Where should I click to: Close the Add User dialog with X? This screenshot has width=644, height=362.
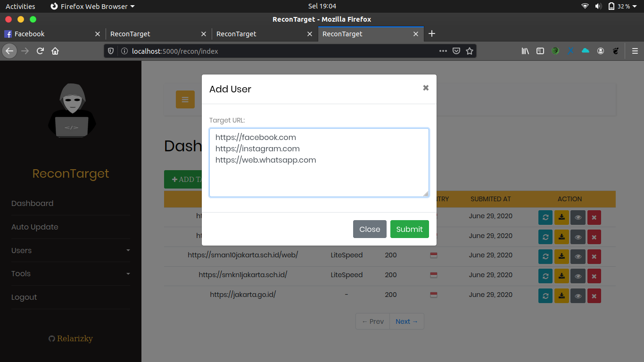(x=426, y=88)
